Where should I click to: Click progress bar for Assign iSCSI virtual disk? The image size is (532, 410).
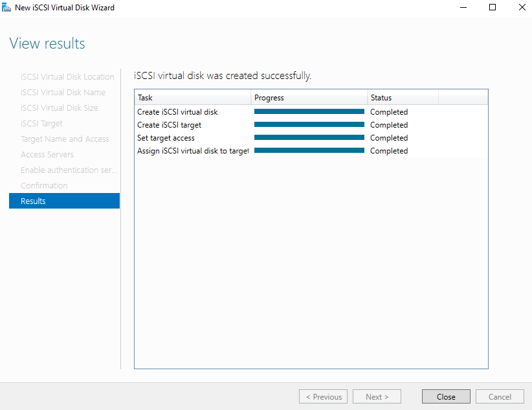[x=309, y=150]
